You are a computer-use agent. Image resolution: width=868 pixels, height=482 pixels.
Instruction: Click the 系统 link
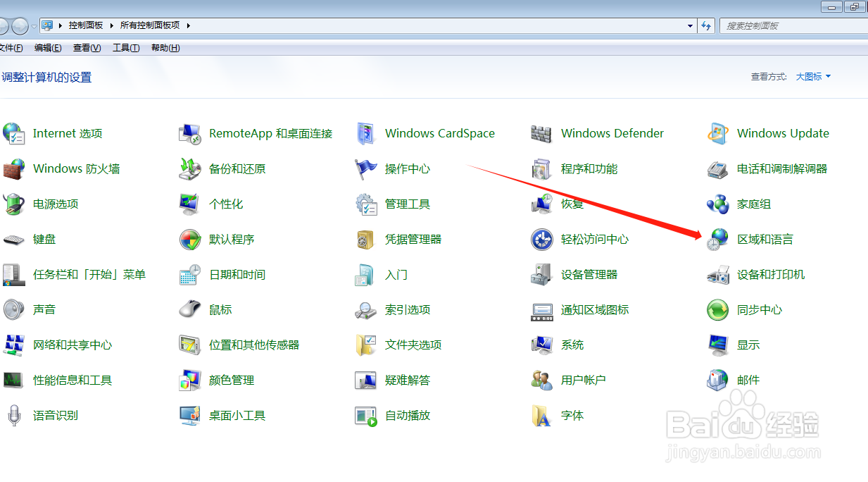coord(572,345)
